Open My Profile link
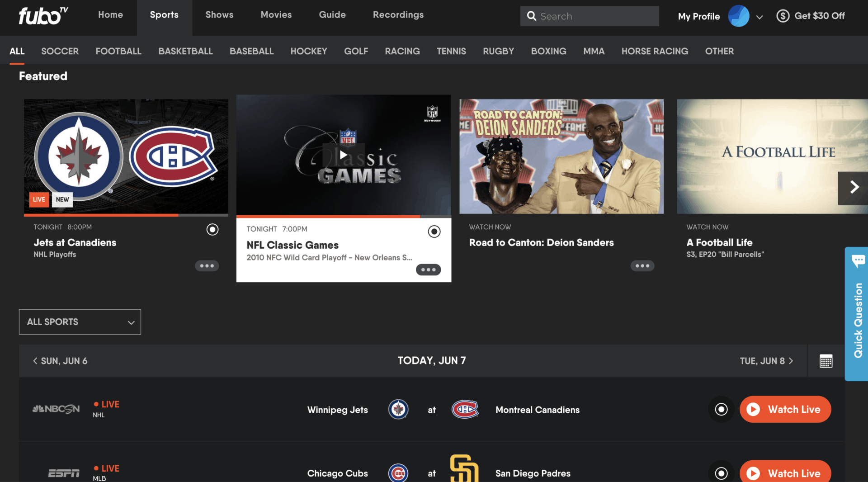 pyautogui.click(x=698, y=16)
